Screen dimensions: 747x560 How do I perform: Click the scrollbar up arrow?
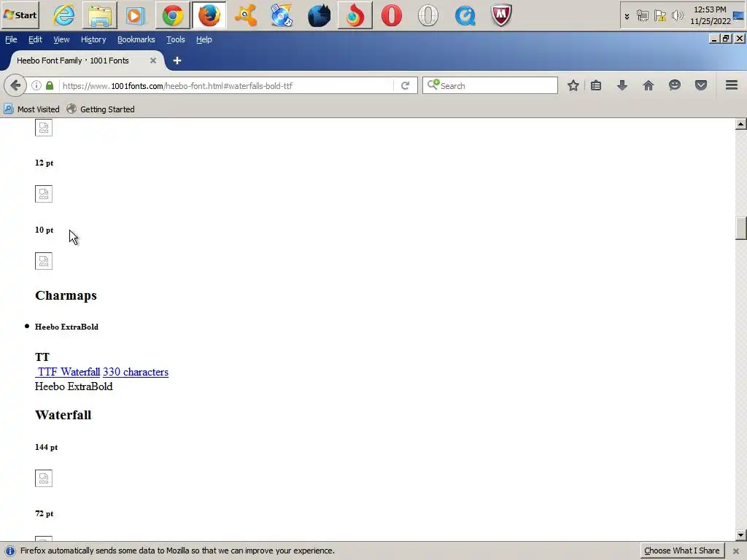741,124
